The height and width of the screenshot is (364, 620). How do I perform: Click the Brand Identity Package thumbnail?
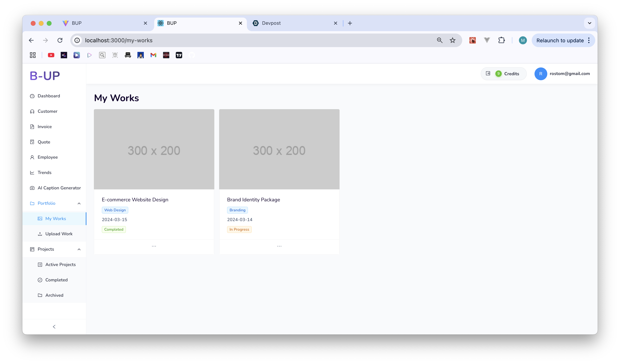[x=279, y=149]
